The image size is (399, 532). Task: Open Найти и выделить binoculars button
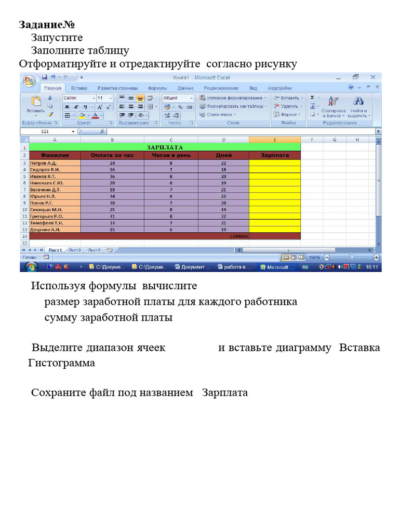tap(358, 106)
